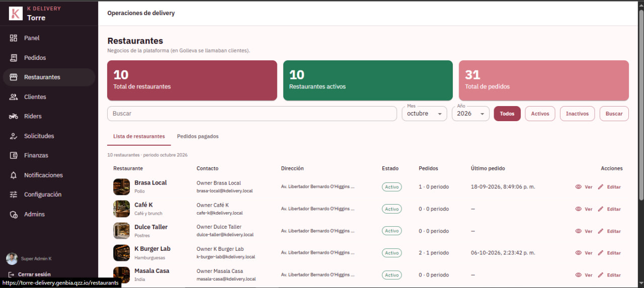Filter by Activos restaurants
Viewport: 644px width, 288px height.
540,114
